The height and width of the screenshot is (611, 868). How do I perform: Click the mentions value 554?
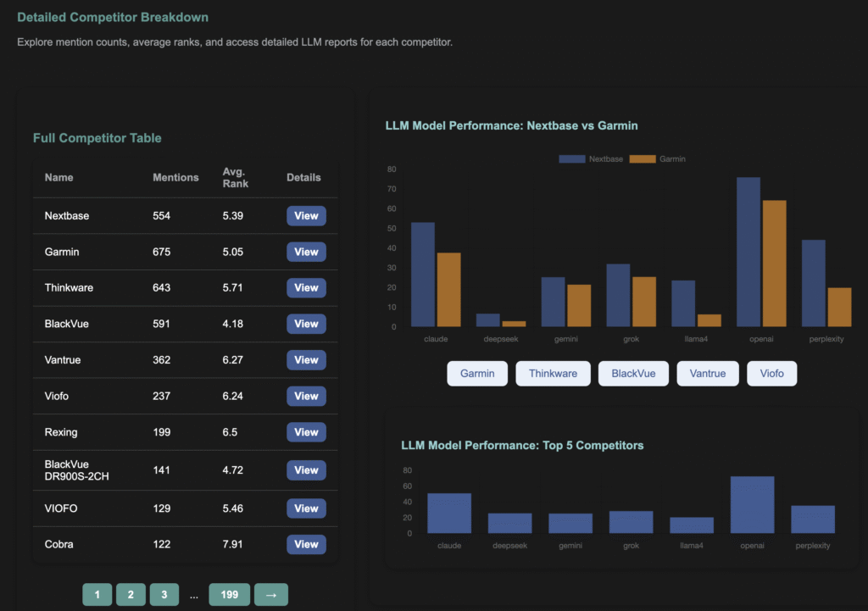tap(162, 216)
